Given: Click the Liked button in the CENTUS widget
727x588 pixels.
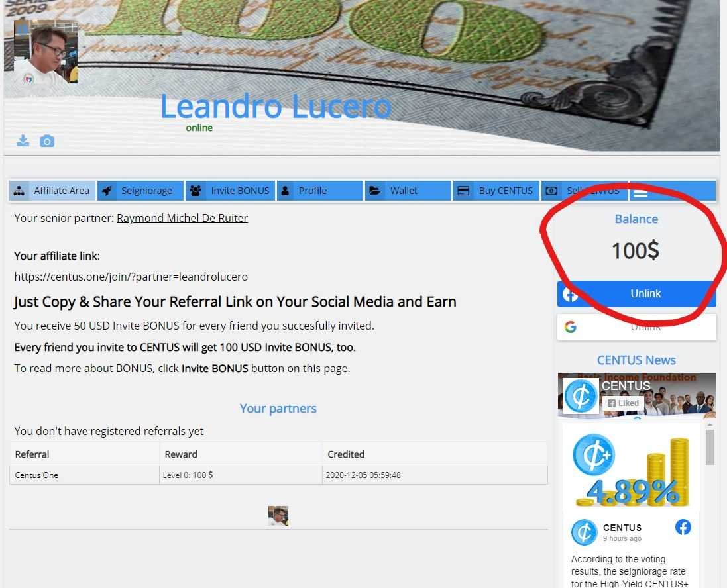Looking at the screenshot, I should click(623, 403).
